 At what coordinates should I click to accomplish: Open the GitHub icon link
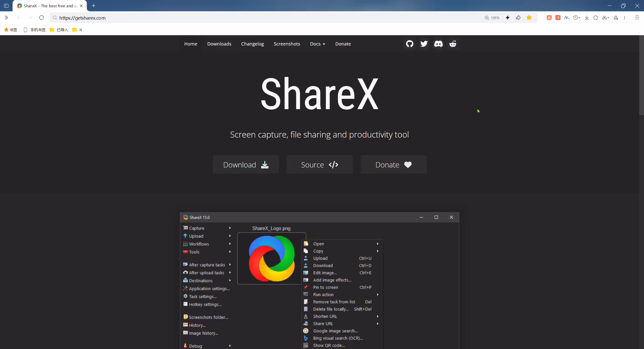click(410, 44)
